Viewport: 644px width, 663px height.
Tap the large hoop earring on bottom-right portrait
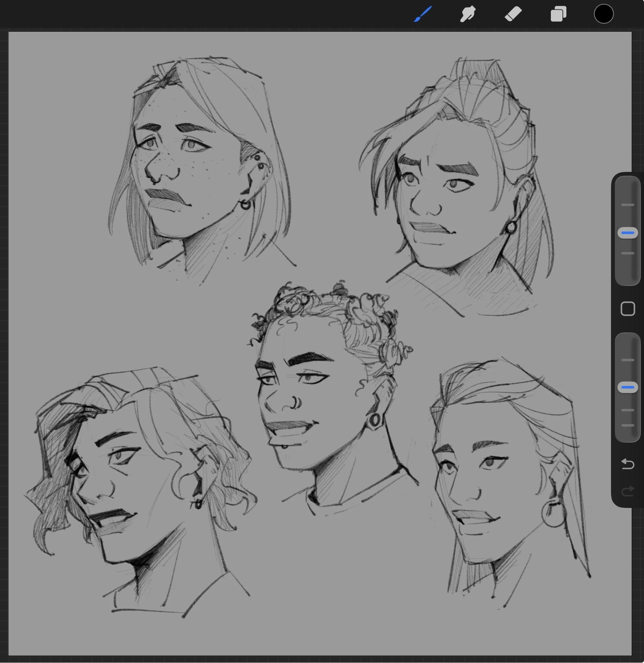[x=553, y=514]
